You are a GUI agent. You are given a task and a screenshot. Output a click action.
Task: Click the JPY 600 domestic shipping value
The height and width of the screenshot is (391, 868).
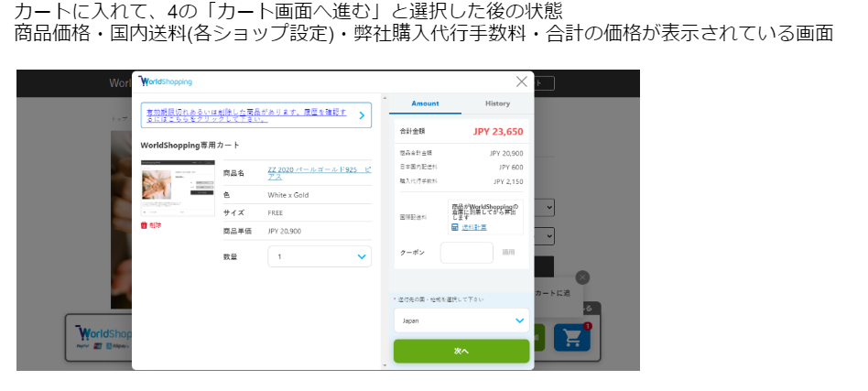[511, 168]
